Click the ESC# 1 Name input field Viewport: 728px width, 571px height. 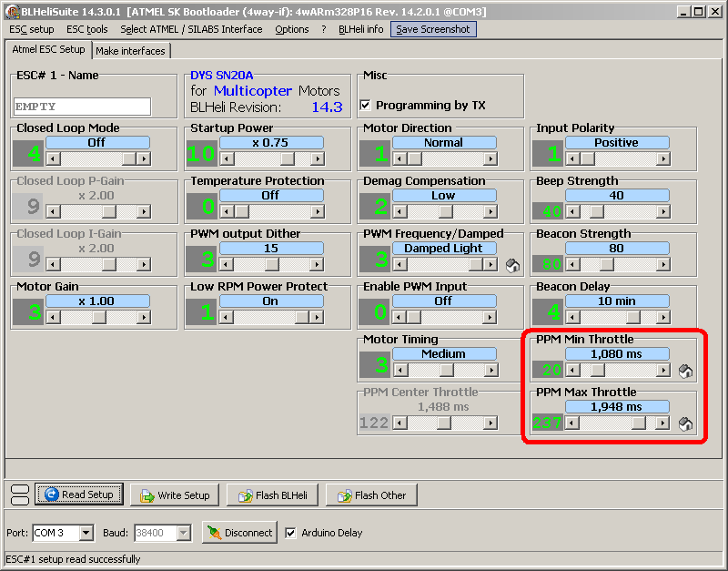tap(82, 107)
